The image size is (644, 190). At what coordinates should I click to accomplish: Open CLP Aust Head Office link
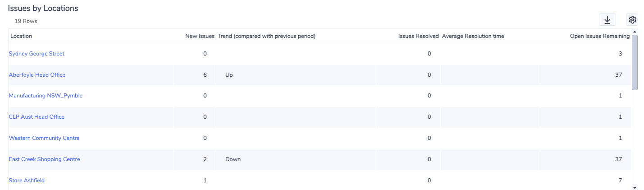pyautogui.click(x=37, y=117)
